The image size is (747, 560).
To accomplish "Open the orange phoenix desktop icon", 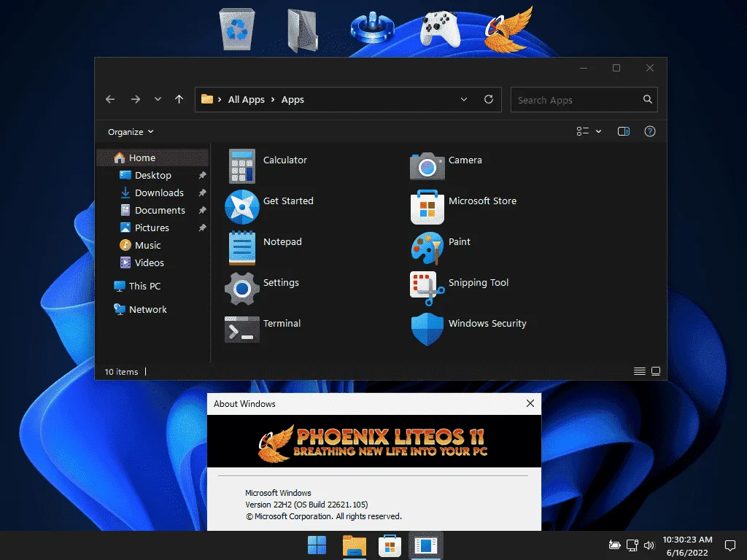I will point(508,28).
